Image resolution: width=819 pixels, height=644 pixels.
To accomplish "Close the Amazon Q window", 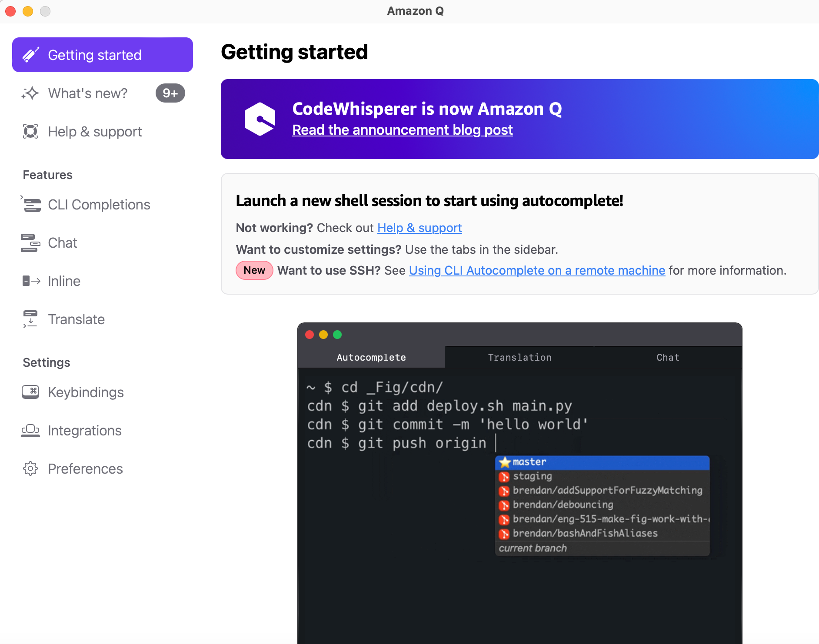I will [x=10, y=11].
